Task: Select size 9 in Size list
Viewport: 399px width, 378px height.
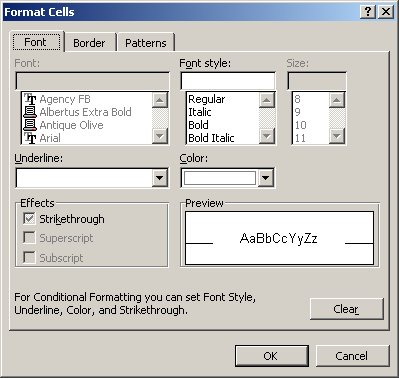Action: pos(297,112)
